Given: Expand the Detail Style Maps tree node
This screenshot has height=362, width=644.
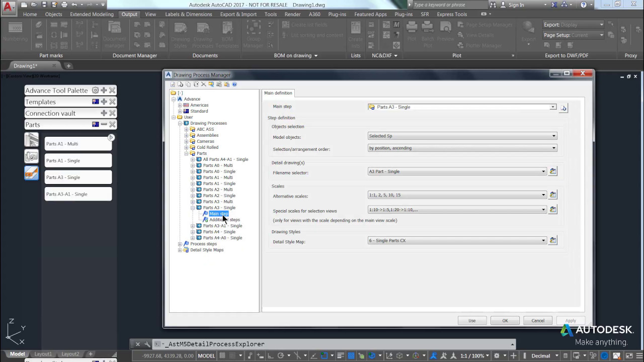Looking at the screenshot, I should [180, 250].
